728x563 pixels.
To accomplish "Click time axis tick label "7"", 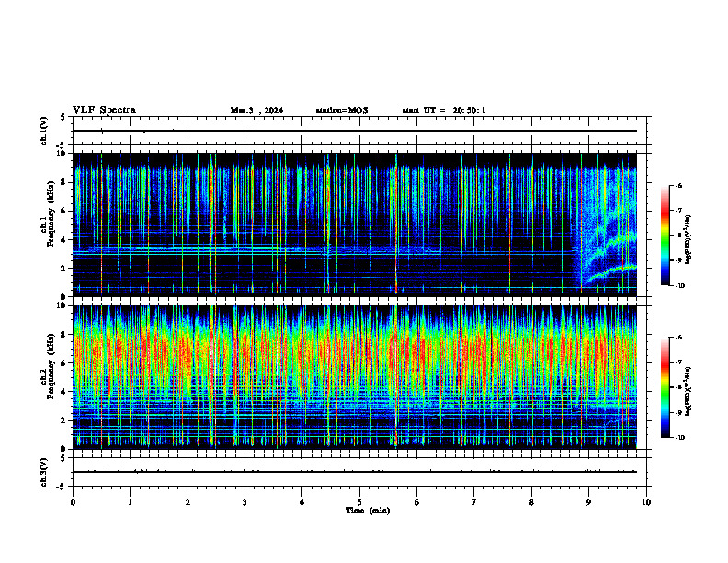I will pos(474,502).
